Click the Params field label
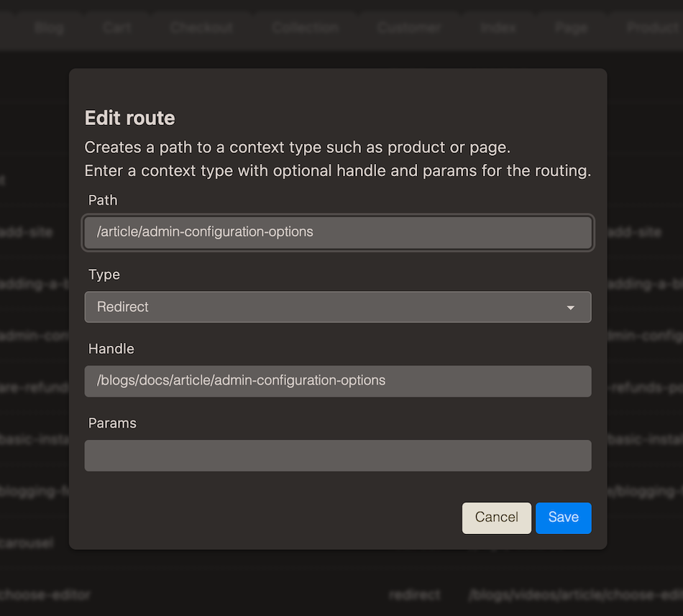The width and height of the screenshot is (683, 616). tap(112, 423)
